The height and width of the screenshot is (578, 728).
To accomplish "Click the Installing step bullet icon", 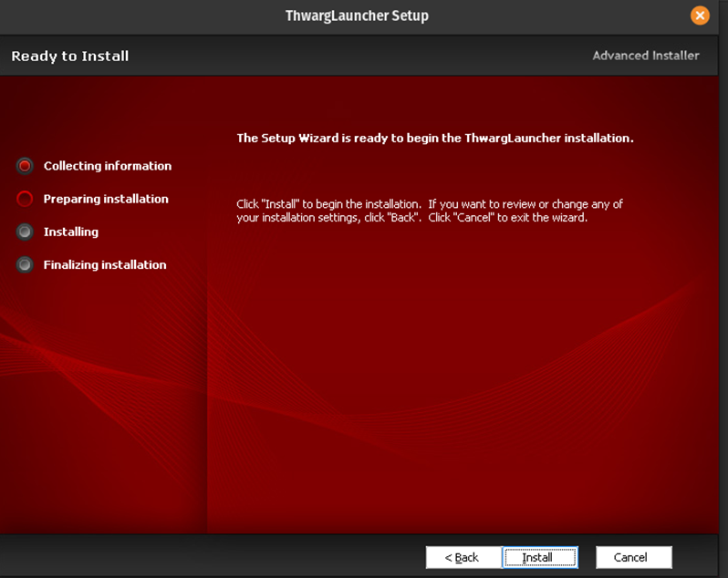I will (x=25, y=232).
